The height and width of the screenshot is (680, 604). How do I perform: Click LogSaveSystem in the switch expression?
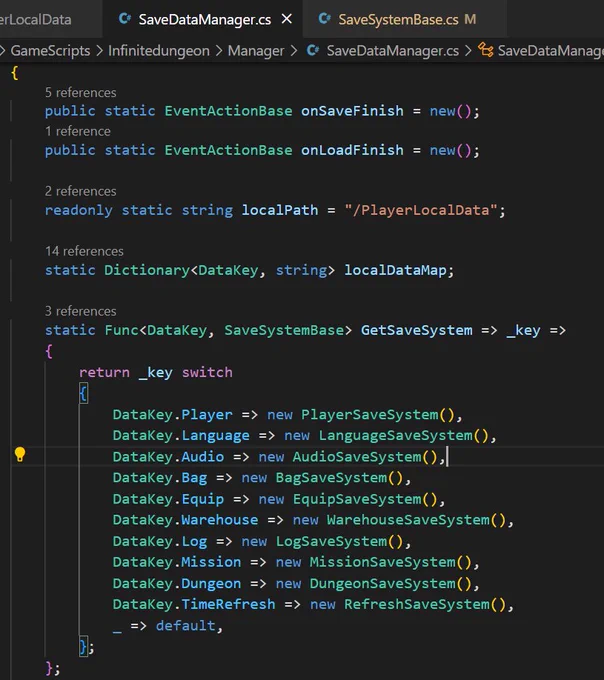coord(331,541)
